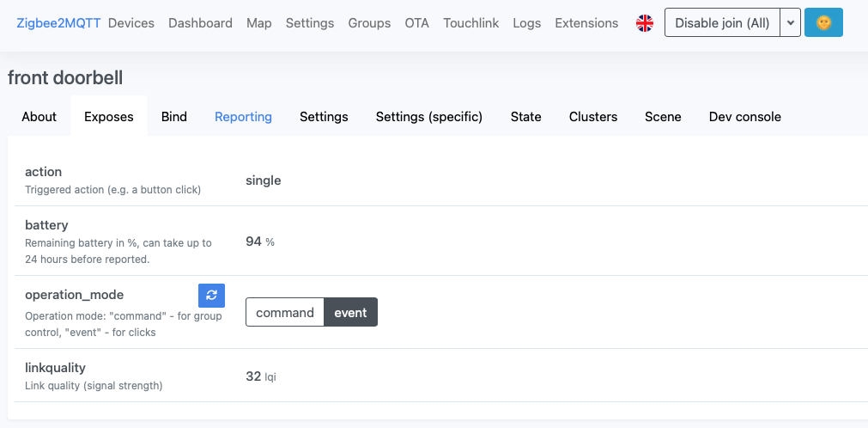
Task: Click the operation_mode refresh icon
Action: coord(211,295)
